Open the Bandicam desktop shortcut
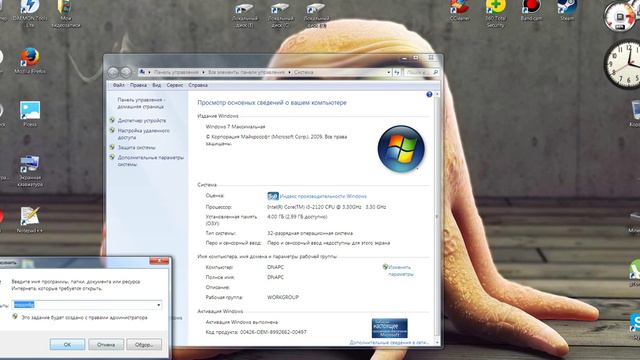Screen dimensions: 640x360 (531, 11)
